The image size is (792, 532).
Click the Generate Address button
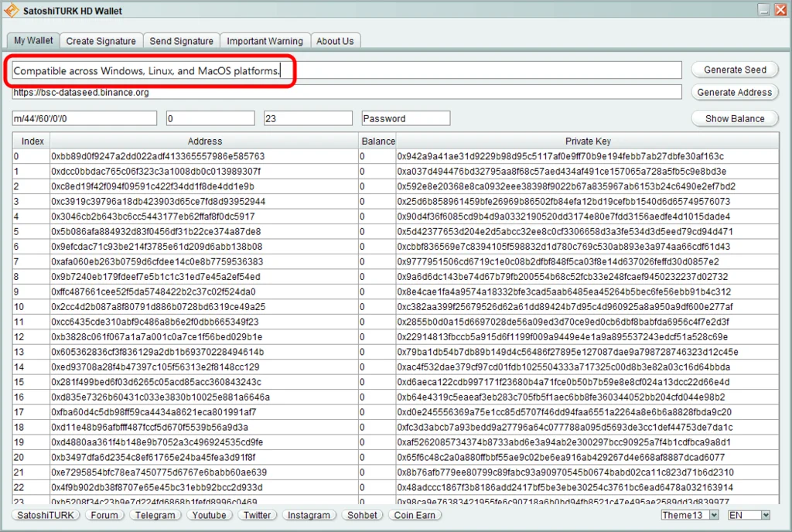[735, 92]
